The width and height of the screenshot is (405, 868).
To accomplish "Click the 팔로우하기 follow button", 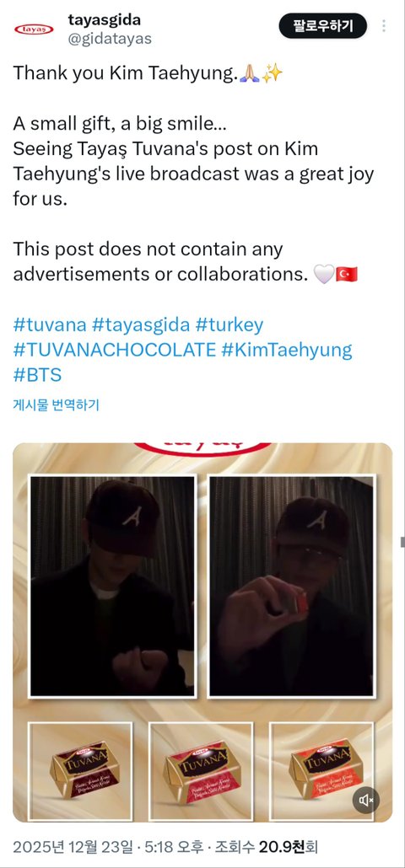I will coord(323,26).
